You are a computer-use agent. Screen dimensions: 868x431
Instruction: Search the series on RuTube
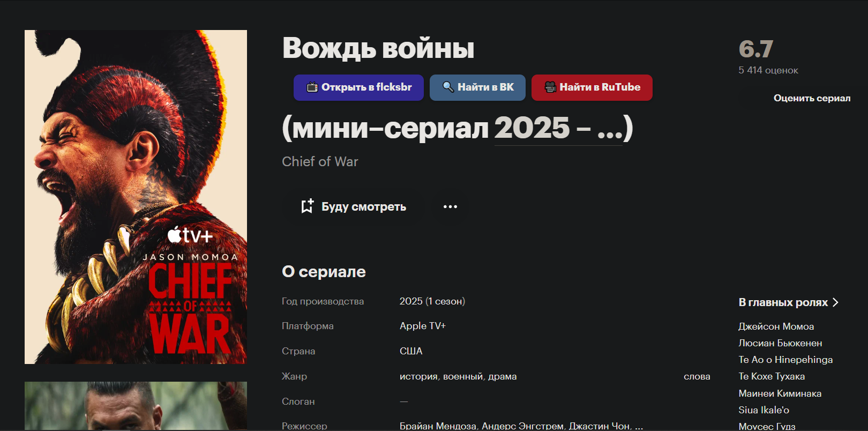(592, 87)
